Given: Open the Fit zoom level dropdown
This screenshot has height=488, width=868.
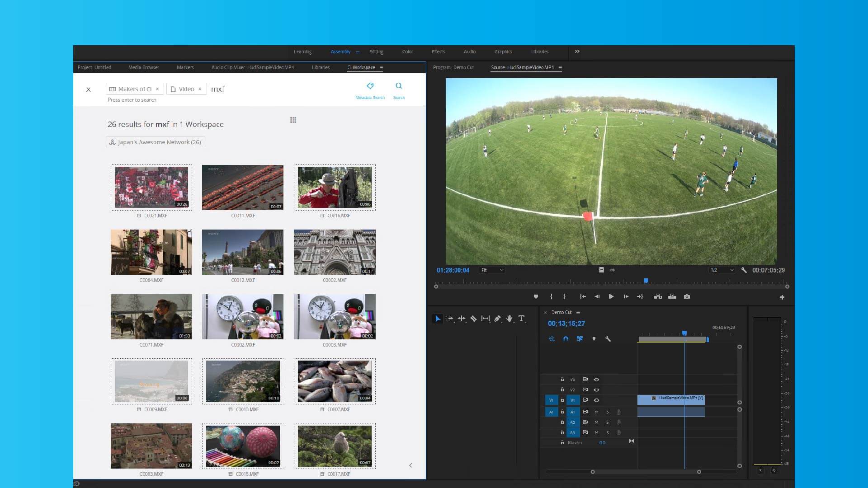Looking at the screenshot, I should [x=492, y=270].
